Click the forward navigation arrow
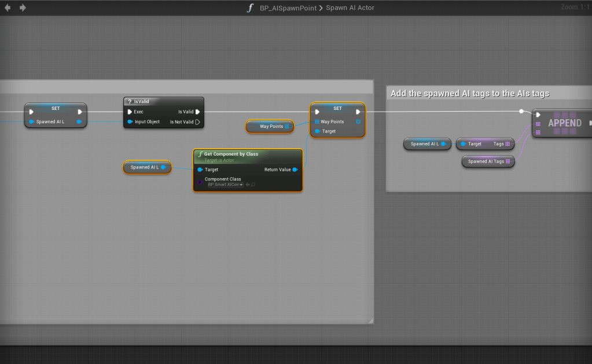 (23, 8)
